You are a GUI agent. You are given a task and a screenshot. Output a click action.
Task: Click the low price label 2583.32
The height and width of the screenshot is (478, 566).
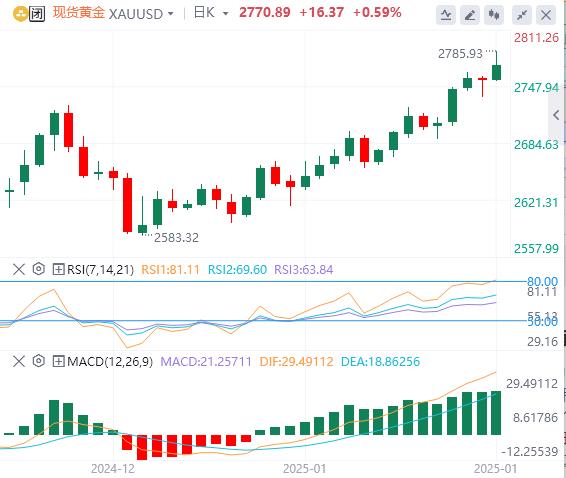pos(176,238)
